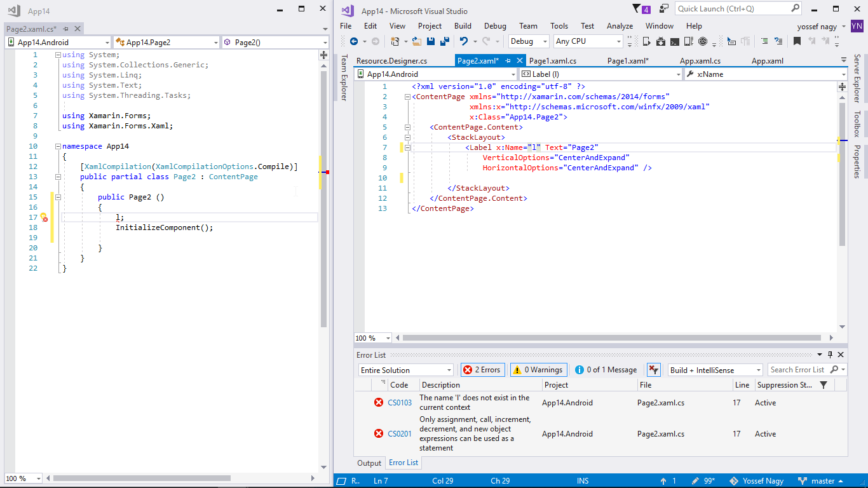Open the App14.Page2 class dropdown in left window
The width and height of the screenshot is (868, 488).
166,43
